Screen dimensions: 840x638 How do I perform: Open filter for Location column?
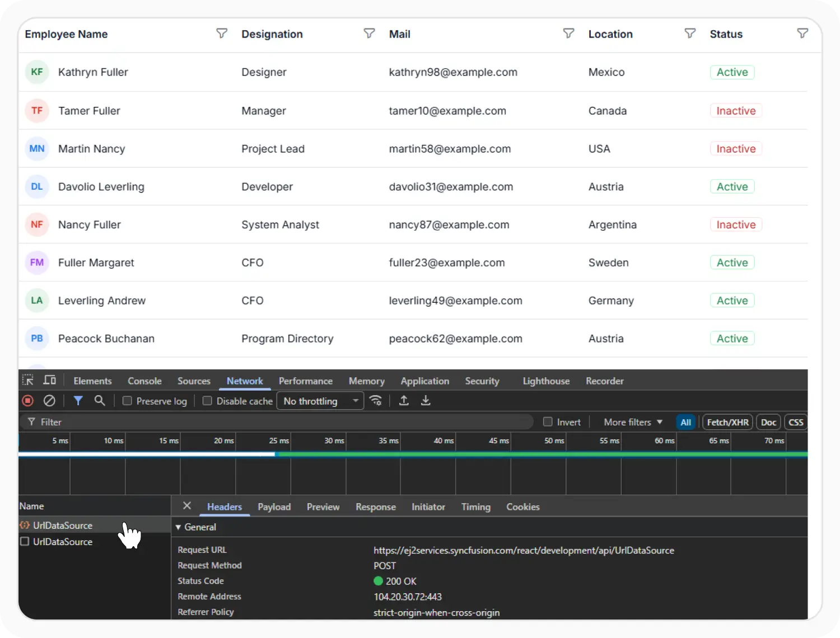690,34
